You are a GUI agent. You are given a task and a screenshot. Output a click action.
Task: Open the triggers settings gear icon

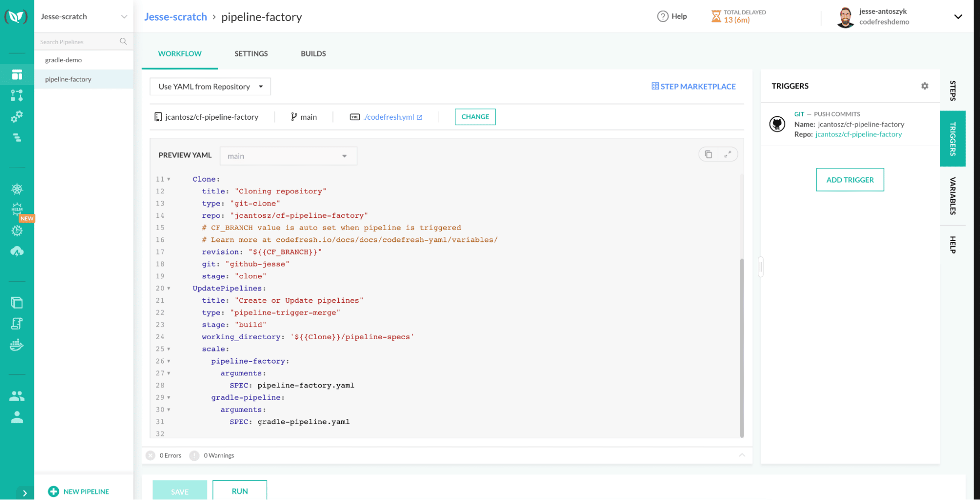point(924,86)
